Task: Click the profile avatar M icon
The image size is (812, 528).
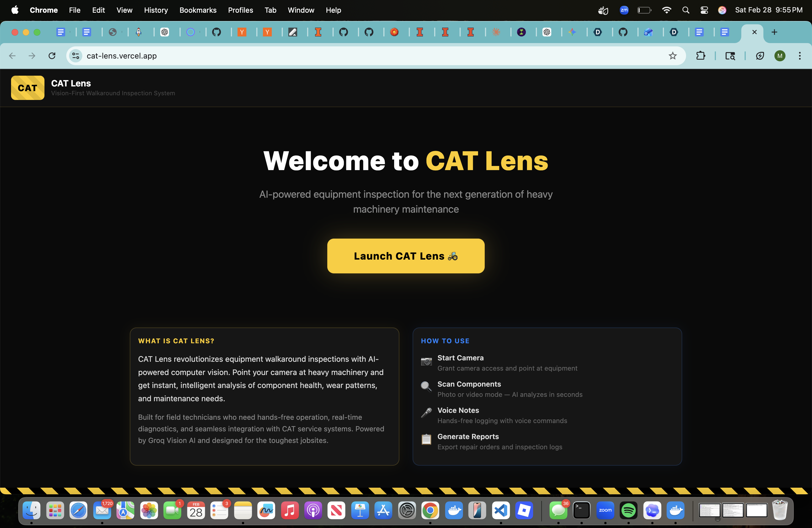Action: [780, 56]
